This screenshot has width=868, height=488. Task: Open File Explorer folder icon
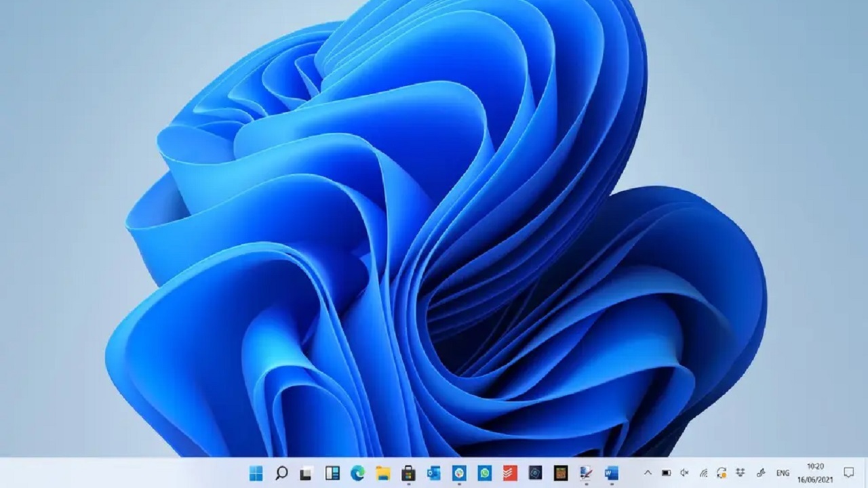click(x=383, y=473)
